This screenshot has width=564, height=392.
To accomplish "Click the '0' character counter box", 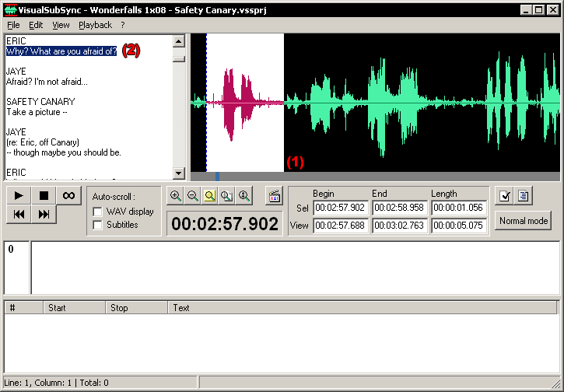I will click(x=16, y=268).
